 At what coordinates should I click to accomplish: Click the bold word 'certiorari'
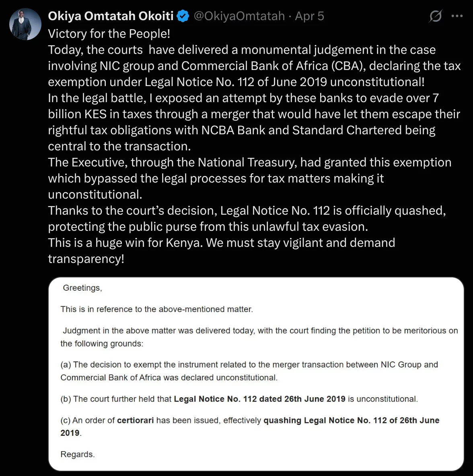point(135,421)
